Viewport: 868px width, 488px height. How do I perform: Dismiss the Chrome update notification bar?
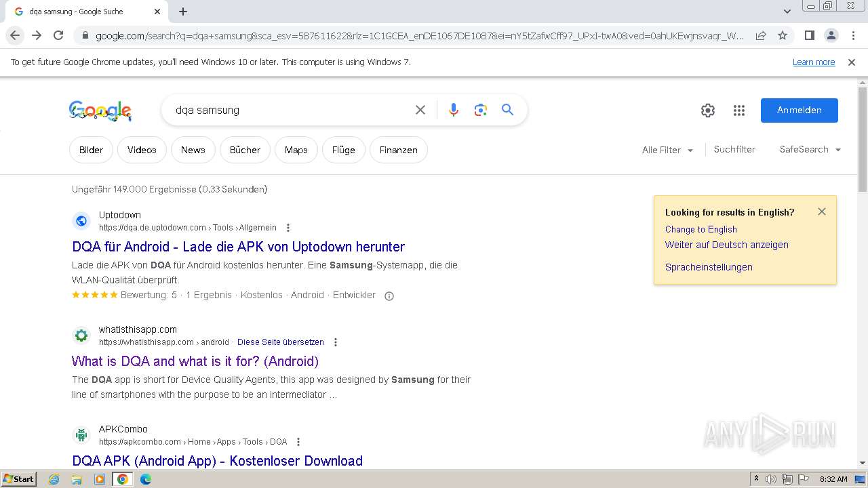(852, 62)
